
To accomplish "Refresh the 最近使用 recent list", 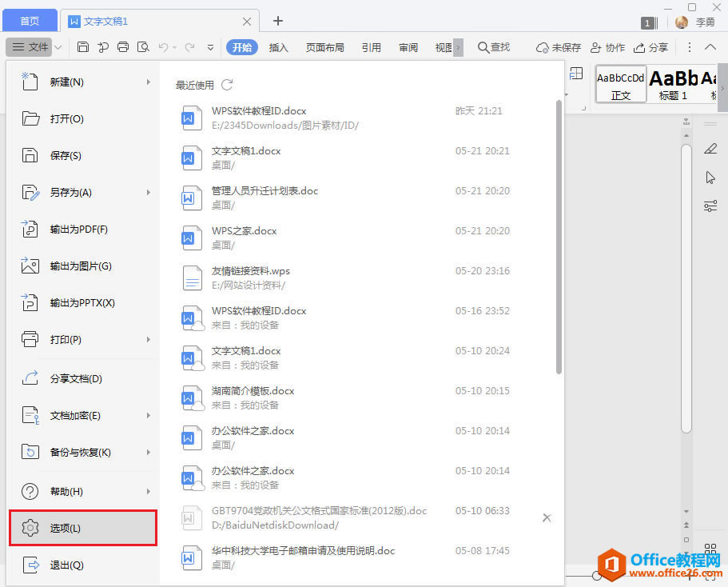I will 227,85.
